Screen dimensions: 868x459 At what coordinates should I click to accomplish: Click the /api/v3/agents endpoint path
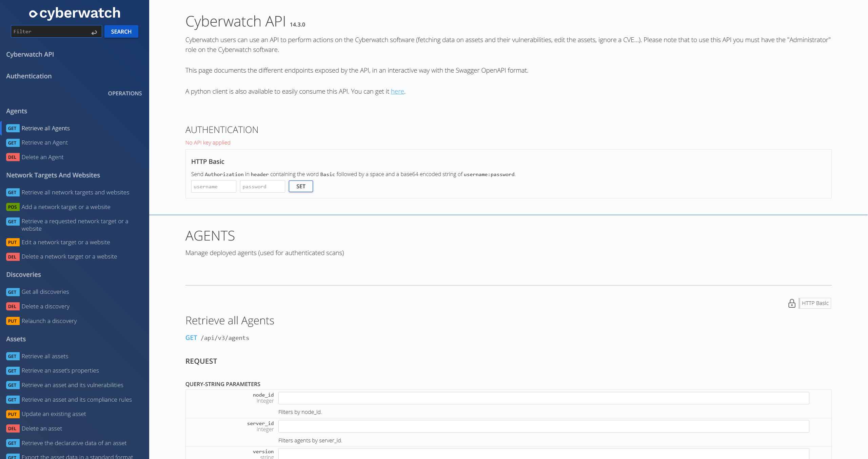[x=225, y=338]
